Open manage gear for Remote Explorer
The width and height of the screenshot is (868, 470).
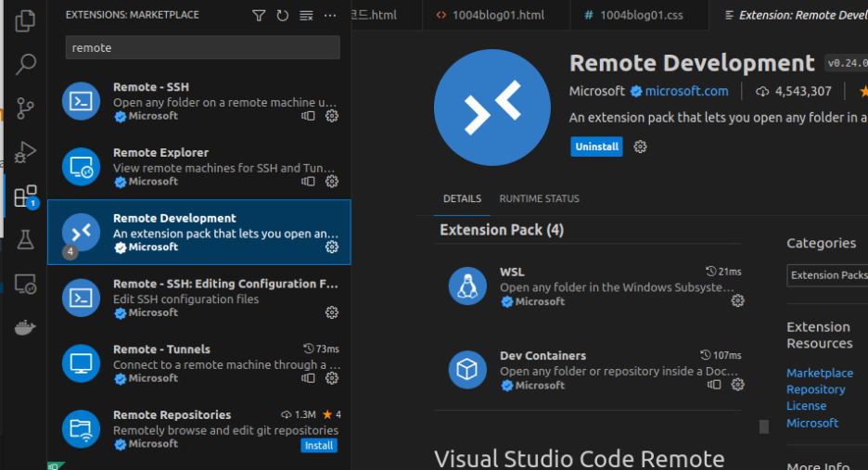coord(332,181)
